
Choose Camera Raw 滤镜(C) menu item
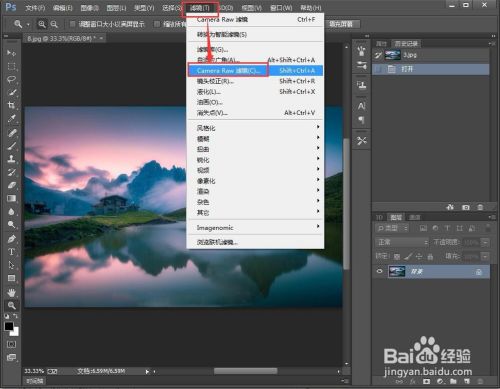[x=255, y=70]
